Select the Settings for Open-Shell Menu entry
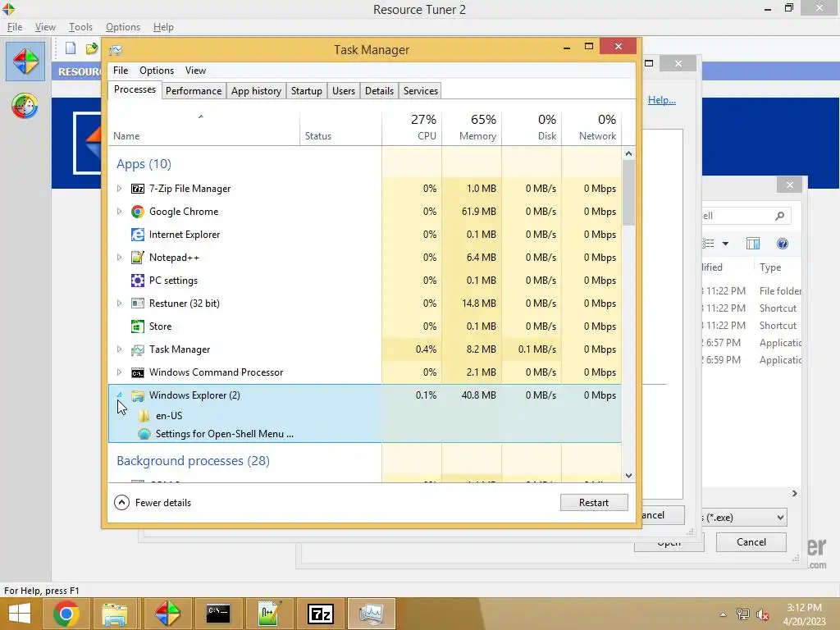The width and height of the screenshot is (840, 630). coord(225,434)
